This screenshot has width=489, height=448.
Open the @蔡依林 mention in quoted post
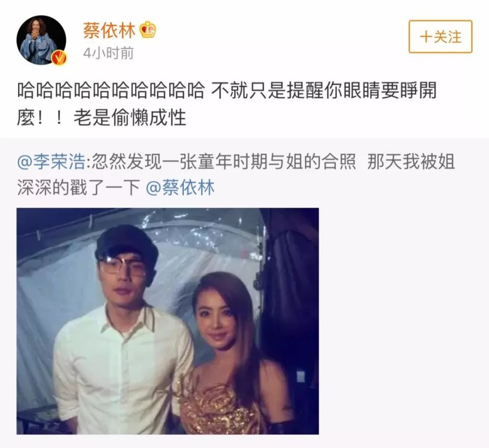[x=180, y=188]
